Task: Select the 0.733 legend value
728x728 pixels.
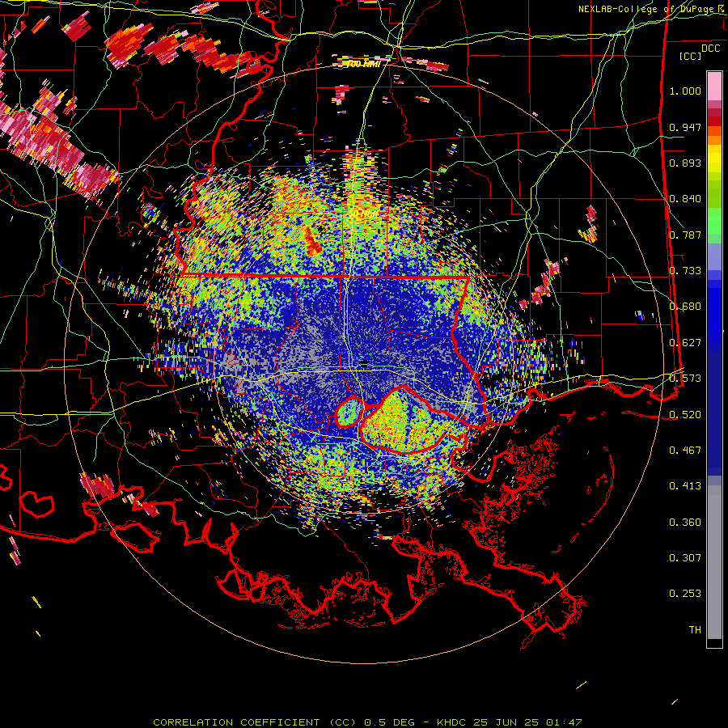Action: [x=685, y=271]
